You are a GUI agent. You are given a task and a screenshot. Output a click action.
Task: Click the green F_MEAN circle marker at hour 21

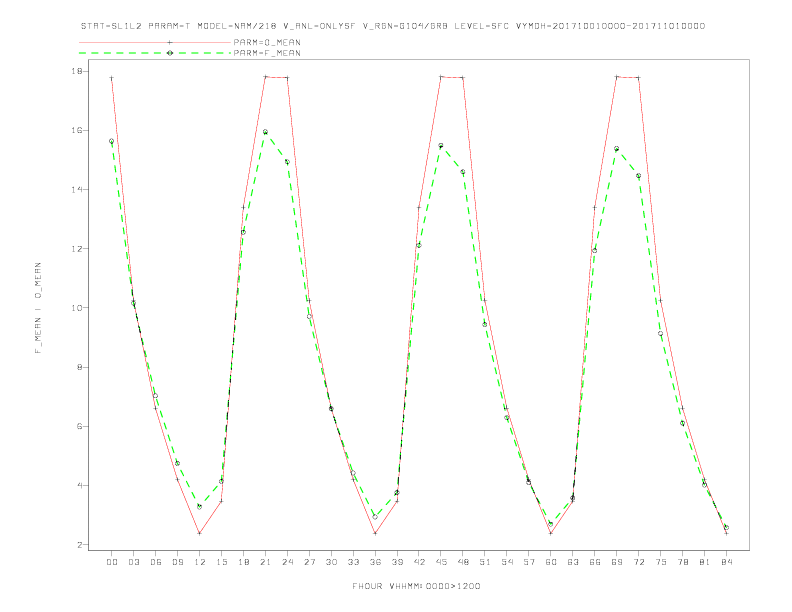pyautogui.click(x=265, y=132)
